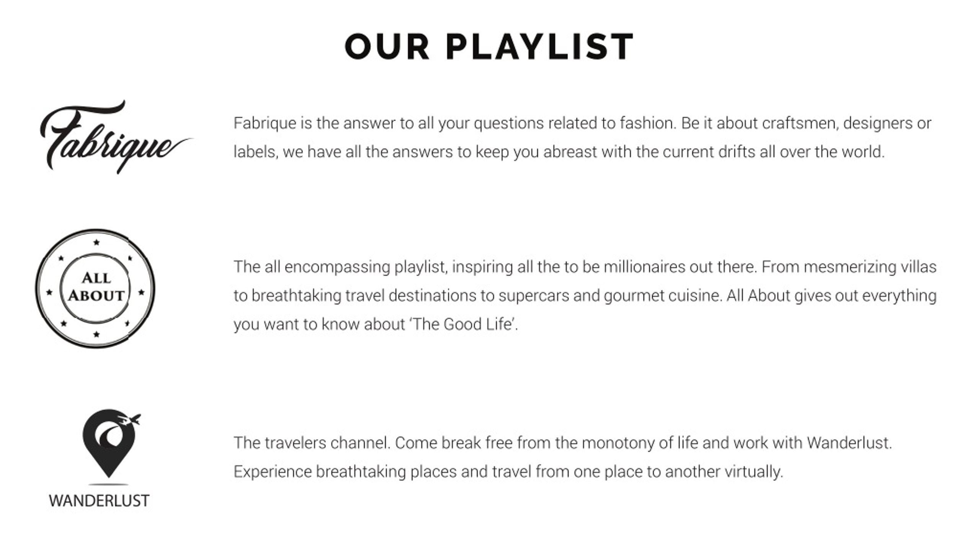Click the rightmost star in All About badge

click(x=141, y=292)
